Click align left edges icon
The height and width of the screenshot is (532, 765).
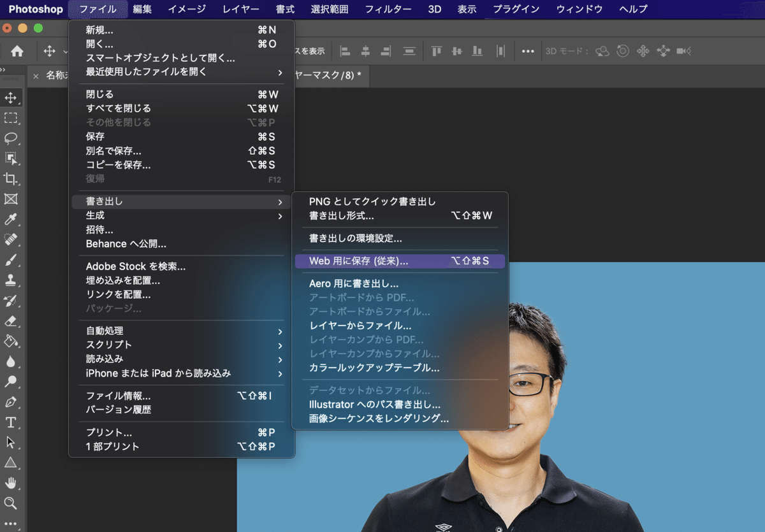(345, 51)
